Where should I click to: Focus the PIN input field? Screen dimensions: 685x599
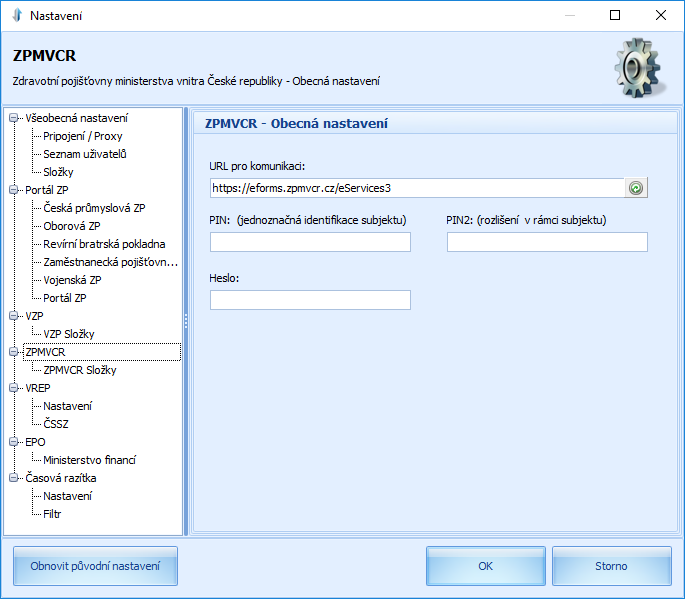310,242
